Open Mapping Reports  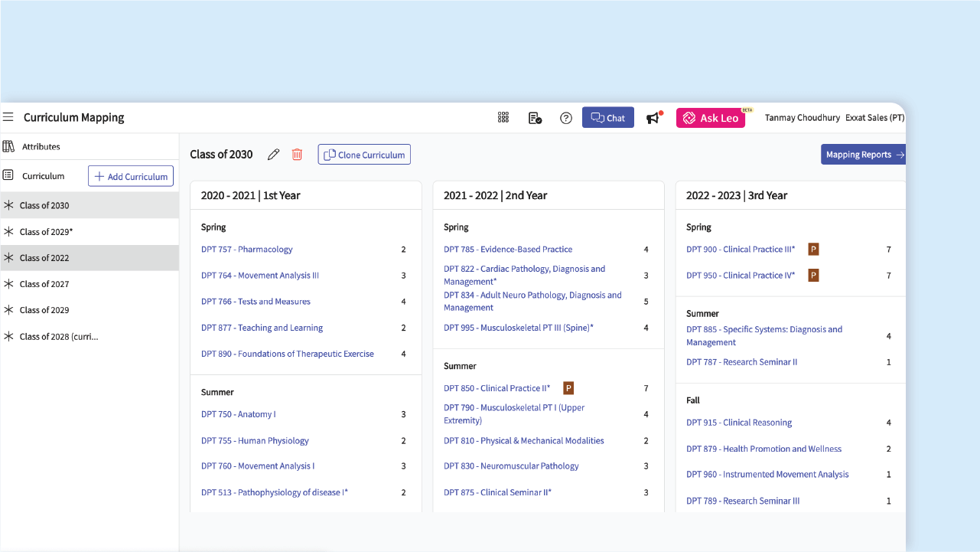[x=864, y=154]
